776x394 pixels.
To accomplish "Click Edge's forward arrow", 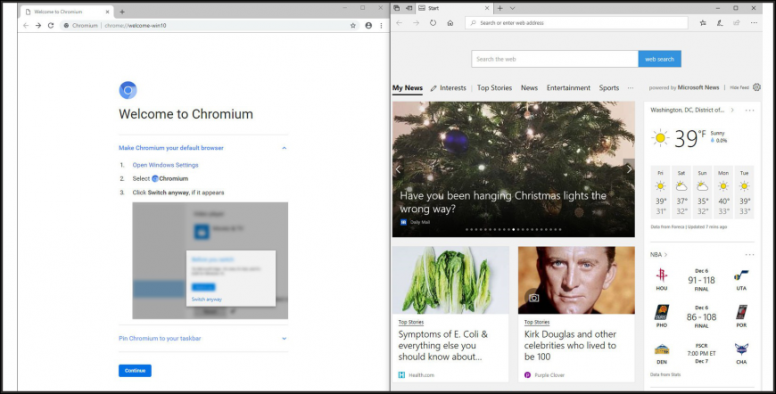I will [416, 23].
